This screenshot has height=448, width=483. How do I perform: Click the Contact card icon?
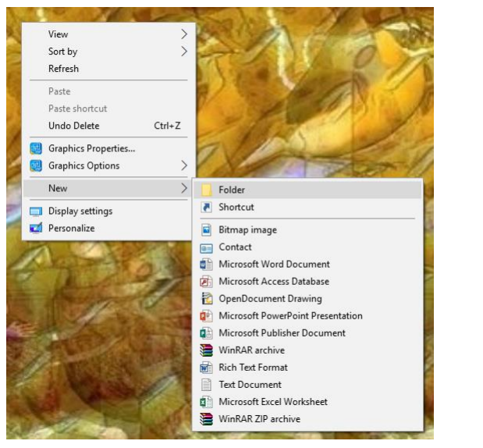pyautogui.click(x=206, y=247)
